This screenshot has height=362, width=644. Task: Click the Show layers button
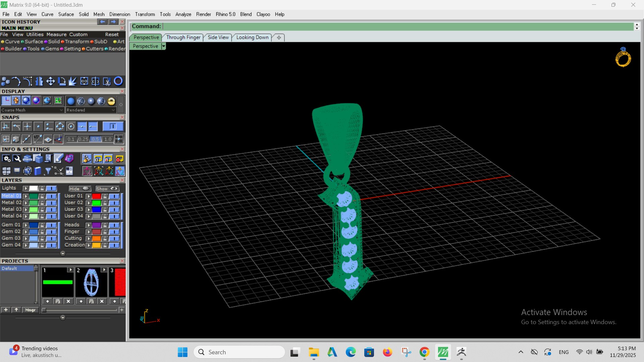coord(107,189)
